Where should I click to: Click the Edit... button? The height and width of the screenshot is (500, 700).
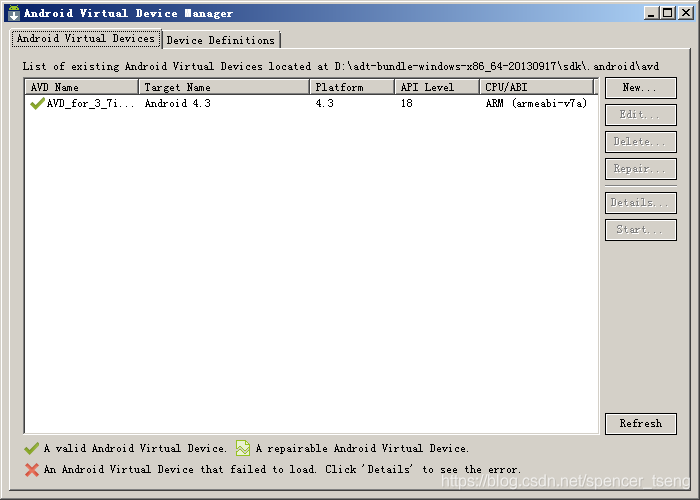tap(641, 115)
